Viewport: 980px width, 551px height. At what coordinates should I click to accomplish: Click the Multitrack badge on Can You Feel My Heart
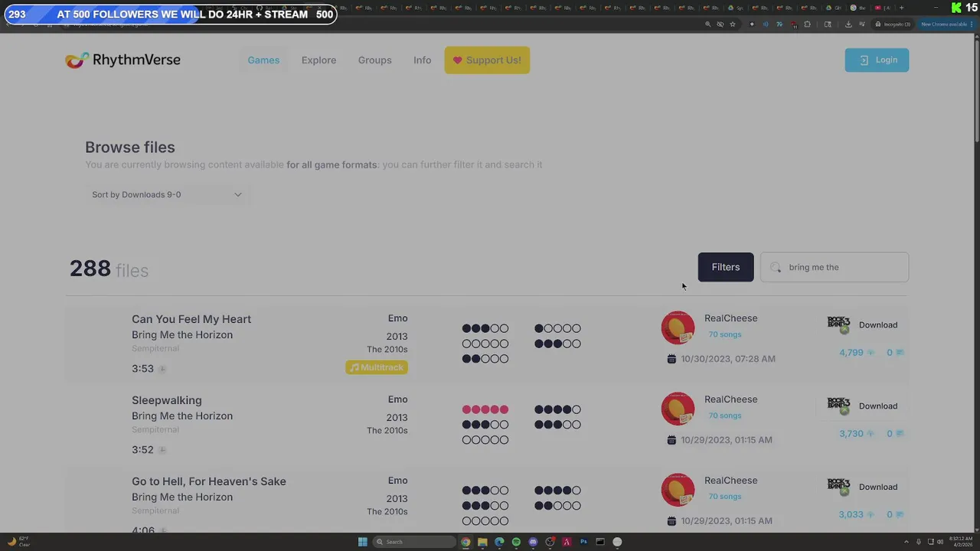click(377, 367)
